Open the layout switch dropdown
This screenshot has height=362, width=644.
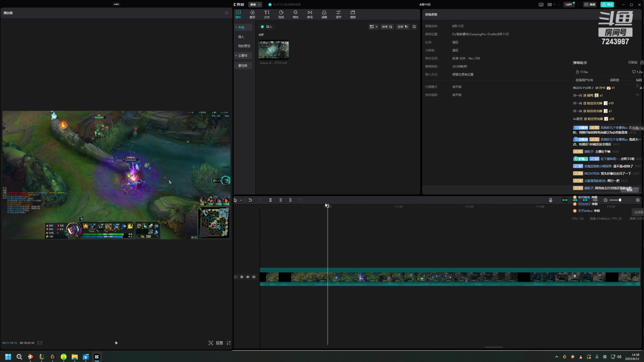551,4
